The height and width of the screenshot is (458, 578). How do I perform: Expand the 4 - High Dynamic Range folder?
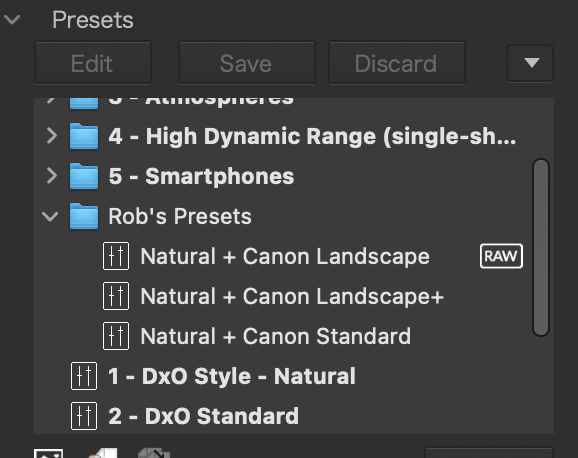tap(52, 136)
